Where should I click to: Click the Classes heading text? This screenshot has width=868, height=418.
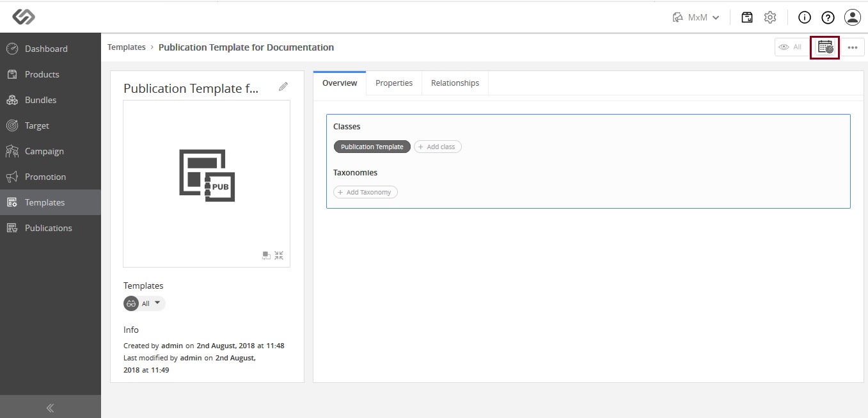click(x=347, y=127)
